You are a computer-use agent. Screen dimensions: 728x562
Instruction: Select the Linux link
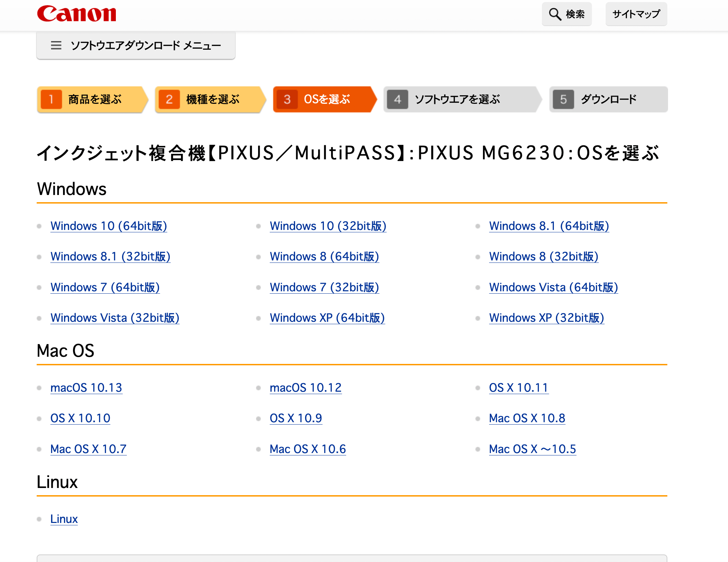pyautogui.click(x=64, y=519)
